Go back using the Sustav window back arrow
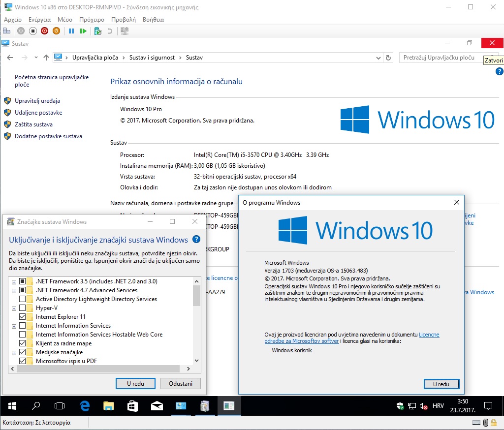Image resolution: width=504 pixels, height=430 pixels. pos(10,58)
